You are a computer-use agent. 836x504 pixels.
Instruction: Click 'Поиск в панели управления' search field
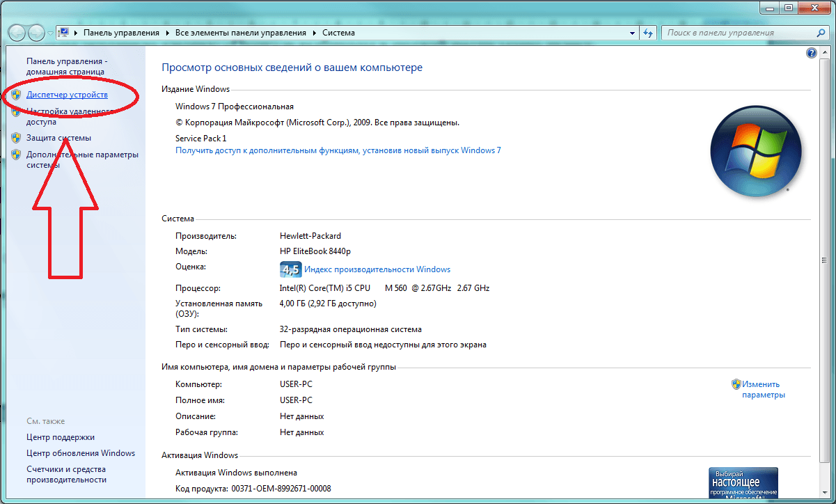click(x=738, y=33)
